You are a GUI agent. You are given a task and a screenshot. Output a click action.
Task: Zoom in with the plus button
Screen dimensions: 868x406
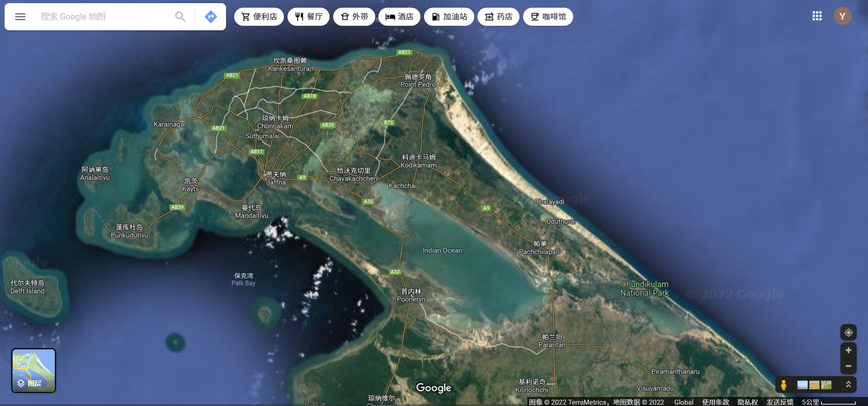click(849, 350)
